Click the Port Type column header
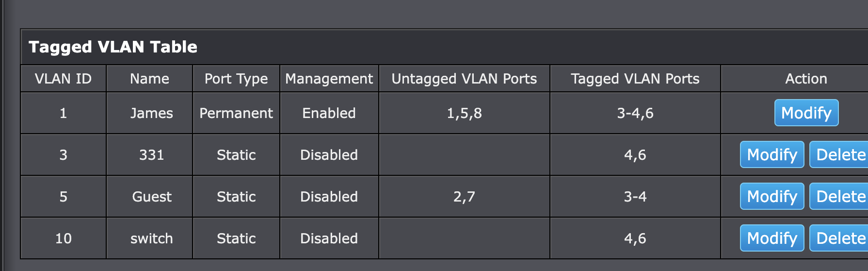 pos(236,79)
